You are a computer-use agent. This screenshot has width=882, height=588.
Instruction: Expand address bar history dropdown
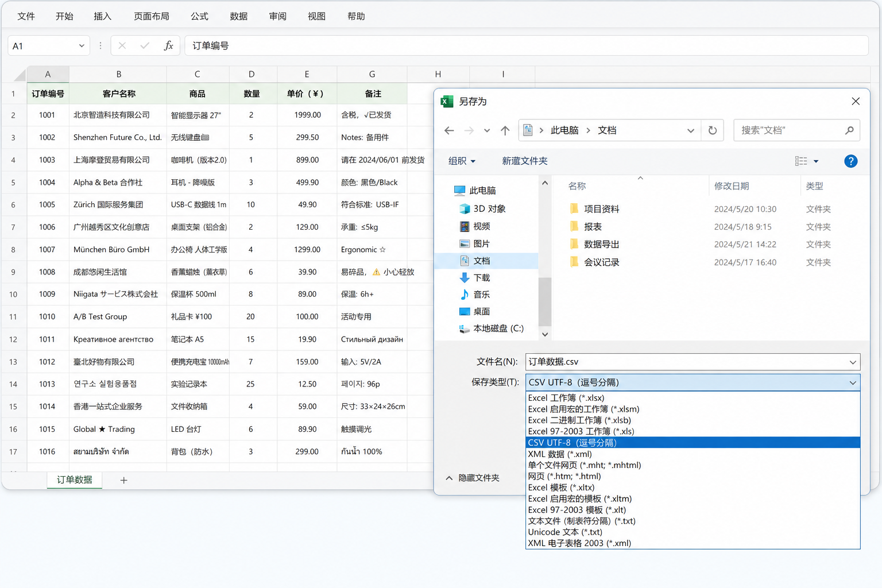click(691, 131)
